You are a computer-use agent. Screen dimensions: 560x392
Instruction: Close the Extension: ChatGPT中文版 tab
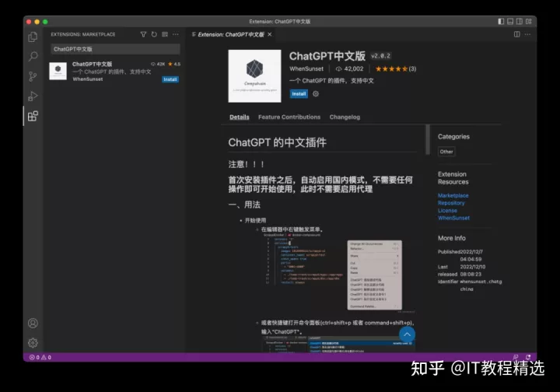tap(270, 34)
